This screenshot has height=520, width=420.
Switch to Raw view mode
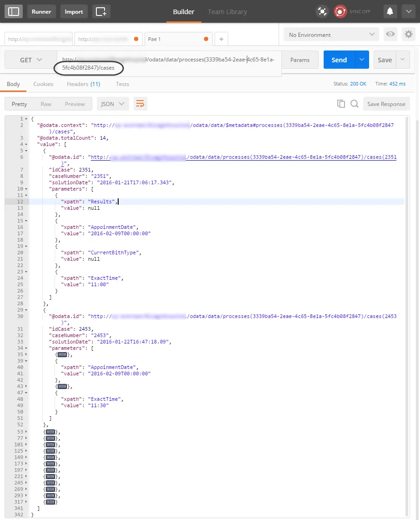46,104
